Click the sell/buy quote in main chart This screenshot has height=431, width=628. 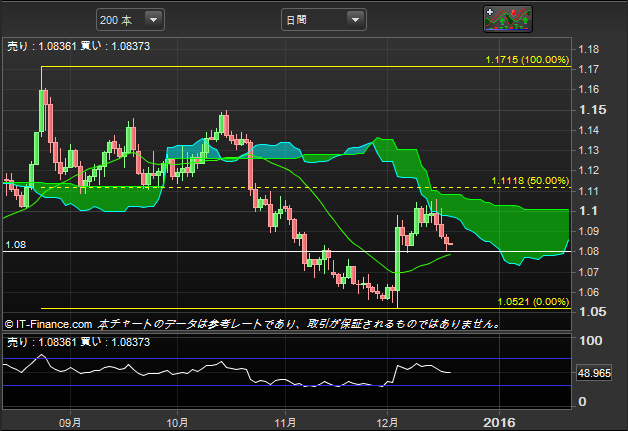click(x=78, y=46)
